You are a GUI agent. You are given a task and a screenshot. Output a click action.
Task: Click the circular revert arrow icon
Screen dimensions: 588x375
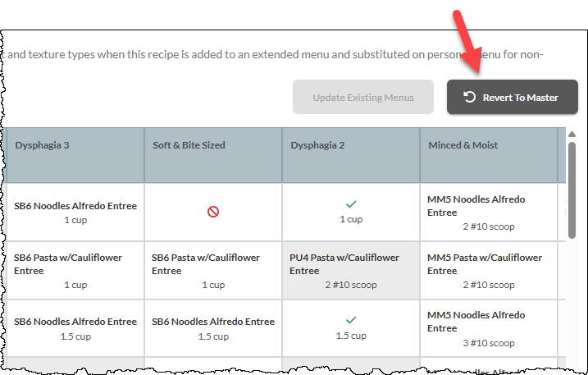470,97
